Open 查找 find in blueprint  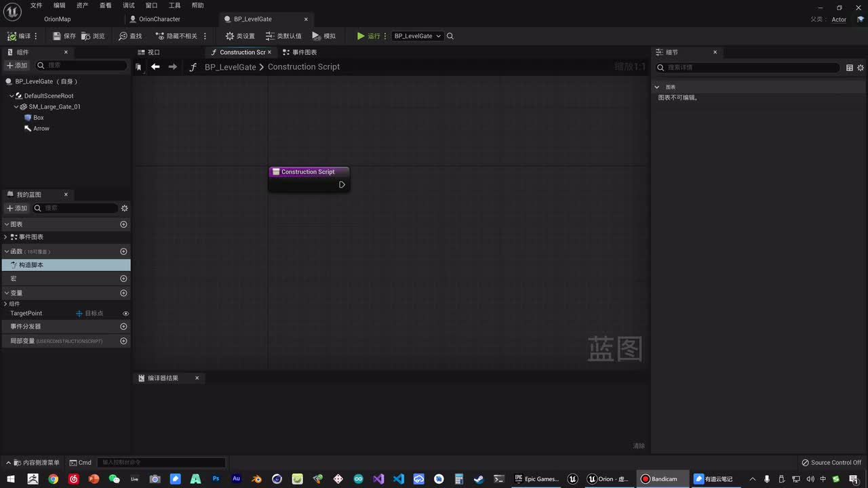[130, 36]
